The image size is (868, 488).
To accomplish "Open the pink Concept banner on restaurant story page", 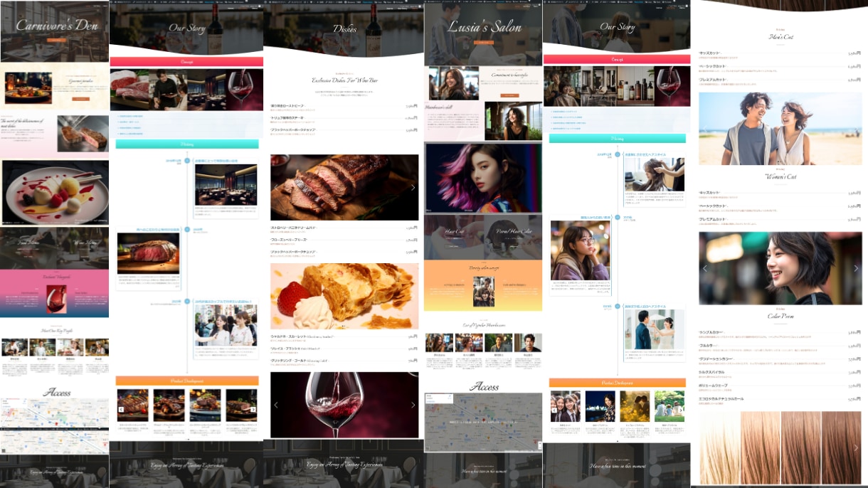I will (186, 61).
